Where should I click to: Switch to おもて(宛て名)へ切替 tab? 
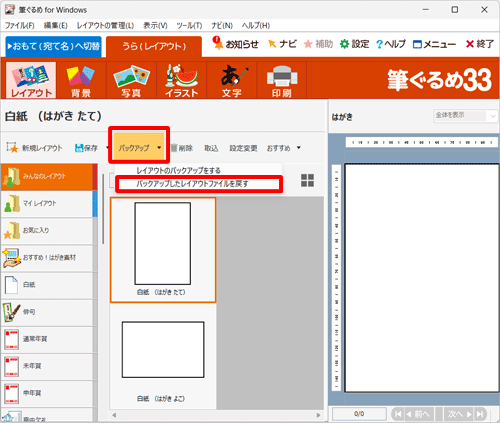coord(54,46)
